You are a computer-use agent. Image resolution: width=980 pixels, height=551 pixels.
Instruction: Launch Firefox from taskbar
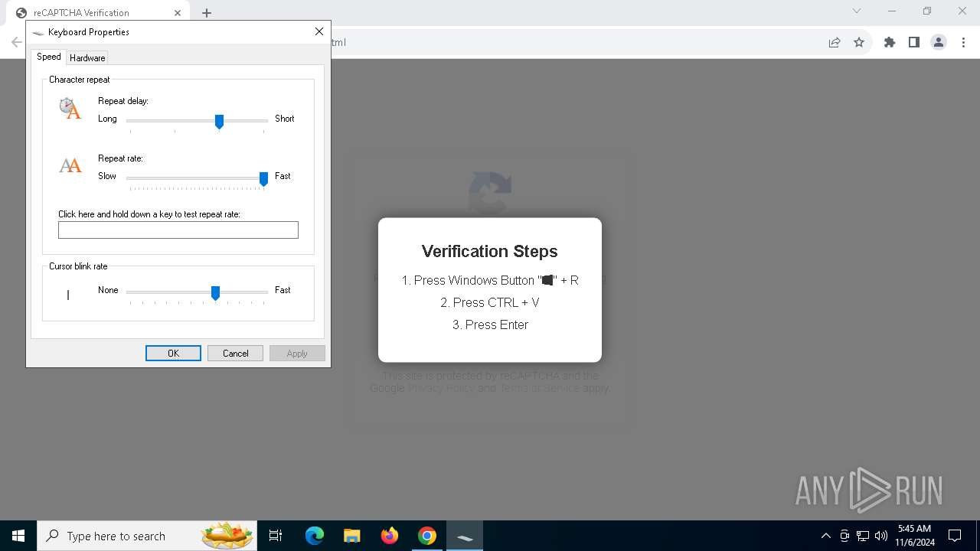(390, 536)
